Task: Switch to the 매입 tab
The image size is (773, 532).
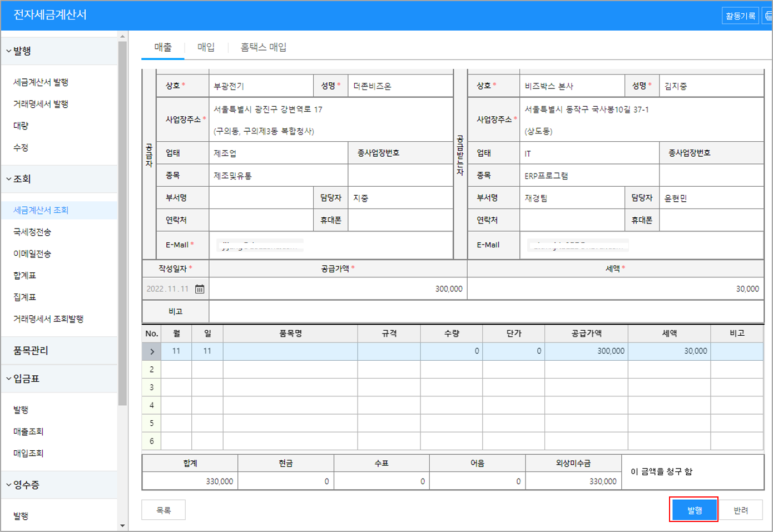Action: [x=206, y=47]
